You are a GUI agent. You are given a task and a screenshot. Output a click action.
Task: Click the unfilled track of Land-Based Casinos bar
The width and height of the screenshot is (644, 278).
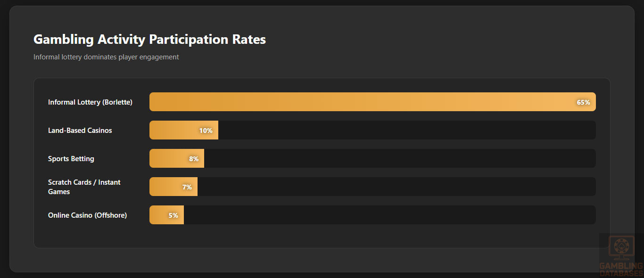pyautogui.click(x=405, y=131)
